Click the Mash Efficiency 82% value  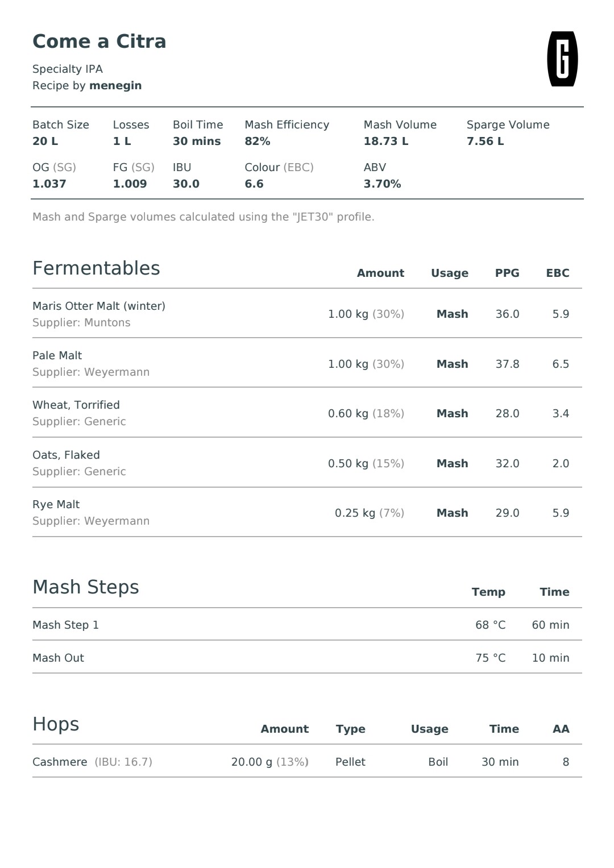(x=258, y=141)
